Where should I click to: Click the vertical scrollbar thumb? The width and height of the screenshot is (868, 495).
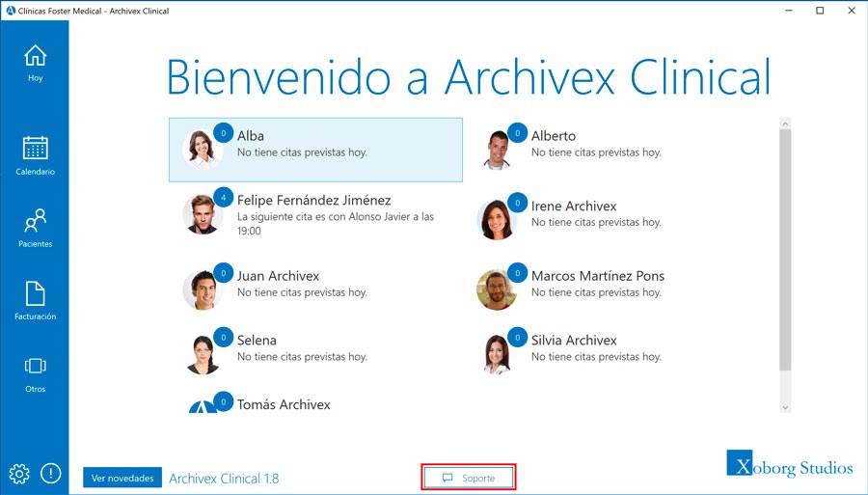[x=785, y=250]
